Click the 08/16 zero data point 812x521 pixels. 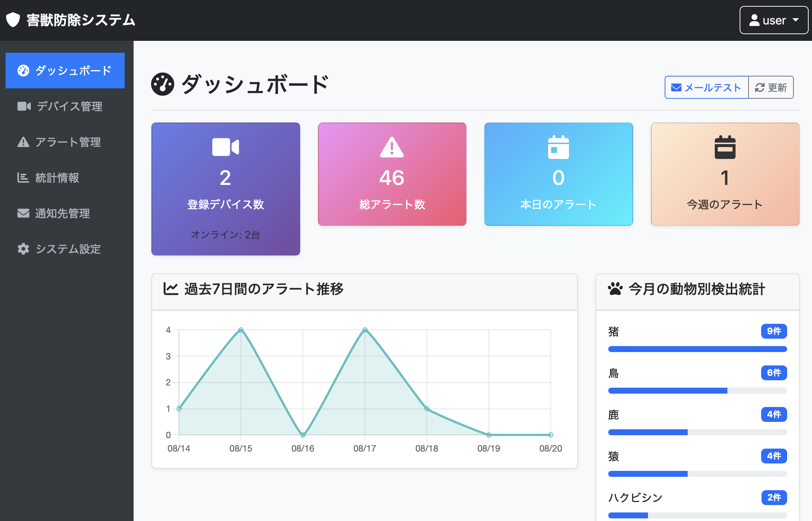tap(303, 434)
